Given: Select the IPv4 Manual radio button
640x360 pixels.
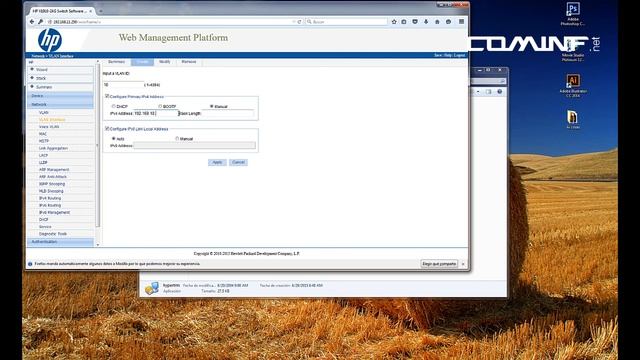Looking at the screenshot, I should tap(211, 106).
